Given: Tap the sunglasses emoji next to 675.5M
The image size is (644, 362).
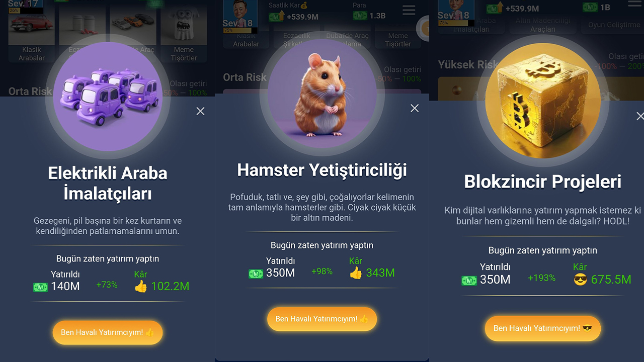Looking at the screenshot, I should [581, 280].
